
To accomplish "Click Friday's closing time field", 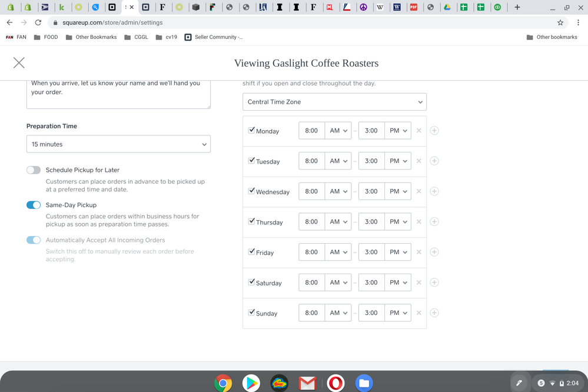I will pyautogui.click(x=371, y=252).
